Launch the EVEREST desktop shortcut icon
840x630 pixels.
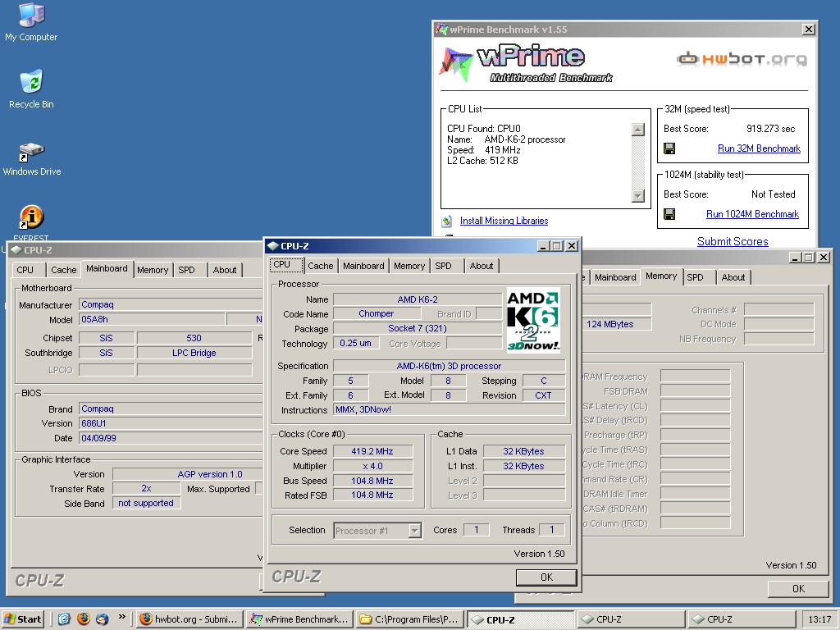click(32, 217)
